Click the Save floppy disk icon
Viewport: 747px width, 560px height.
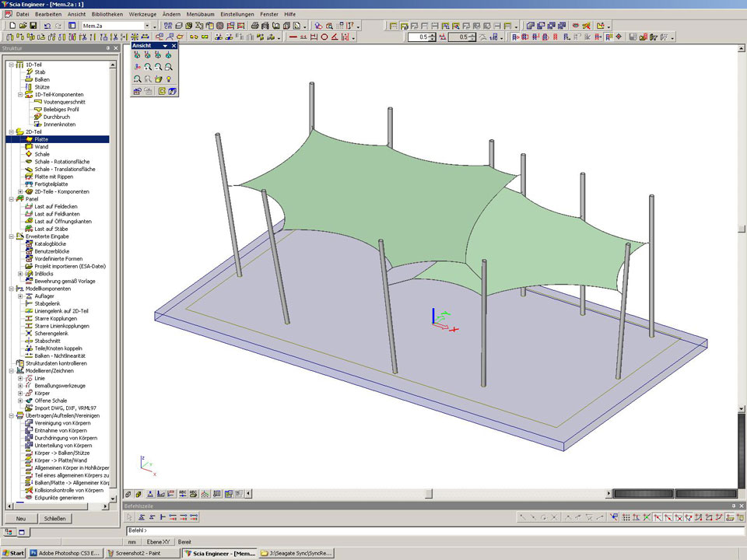click(33, 26)
